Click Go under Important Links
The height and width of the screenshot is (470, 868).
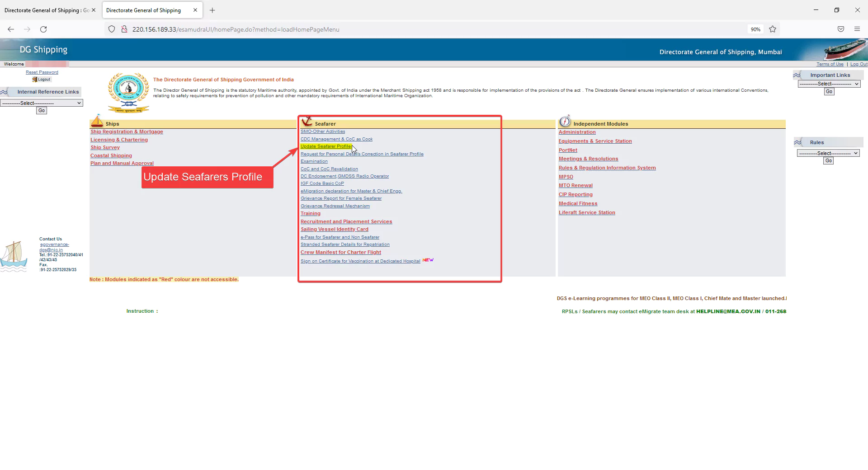point(829,92)
